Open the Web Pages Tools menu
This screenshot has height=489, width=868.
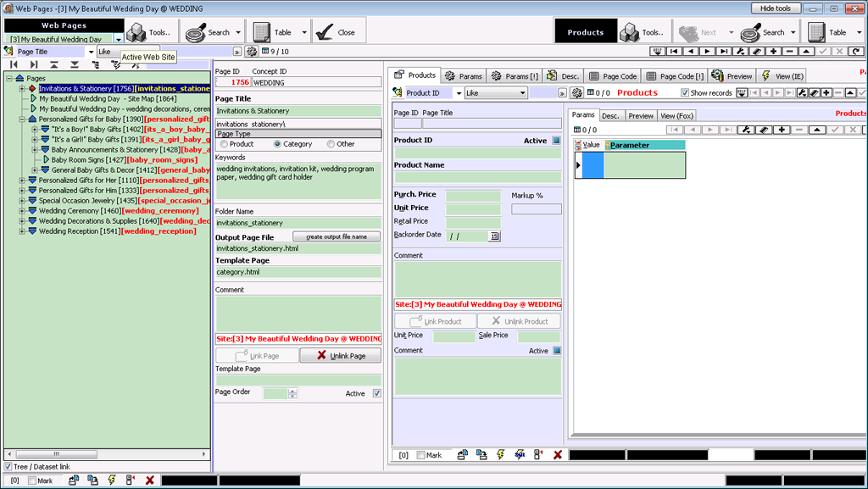149,32
